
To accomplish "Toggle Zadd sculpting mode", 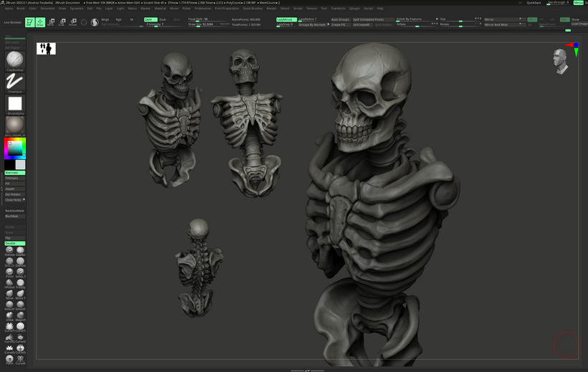I will [150, 19].
